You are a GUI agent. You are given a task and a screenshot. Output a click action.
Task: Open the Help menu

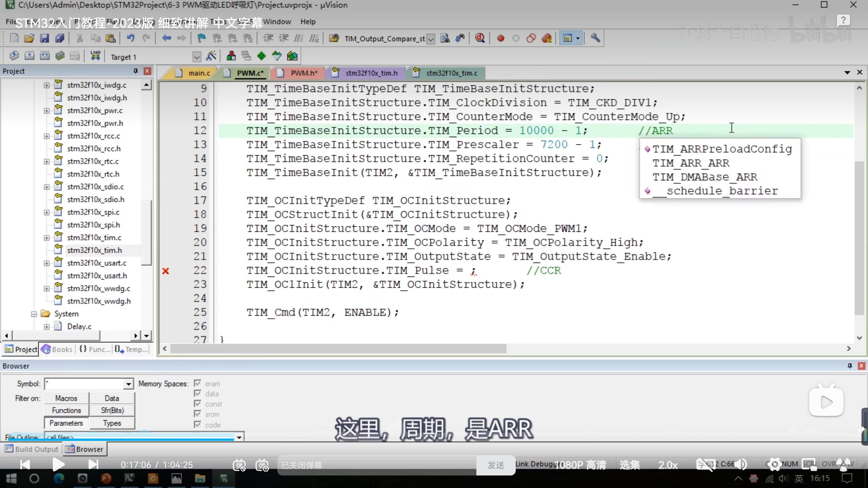click(x=308, y=22)
